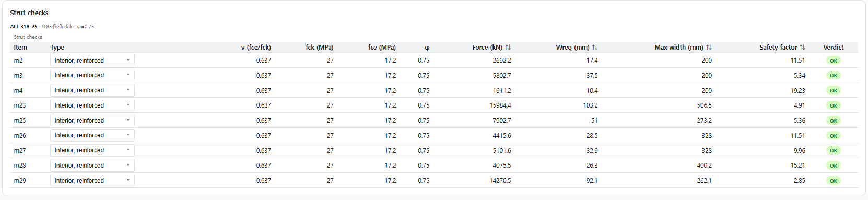
Task: Select item cell m4
Action: click(x=18, y=91)
